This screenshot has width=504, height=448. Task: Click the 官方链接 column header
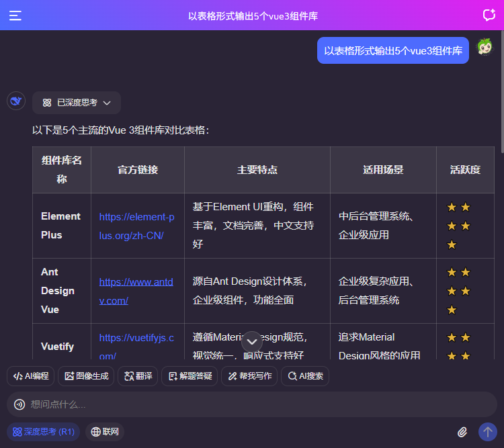pos(138,170)
